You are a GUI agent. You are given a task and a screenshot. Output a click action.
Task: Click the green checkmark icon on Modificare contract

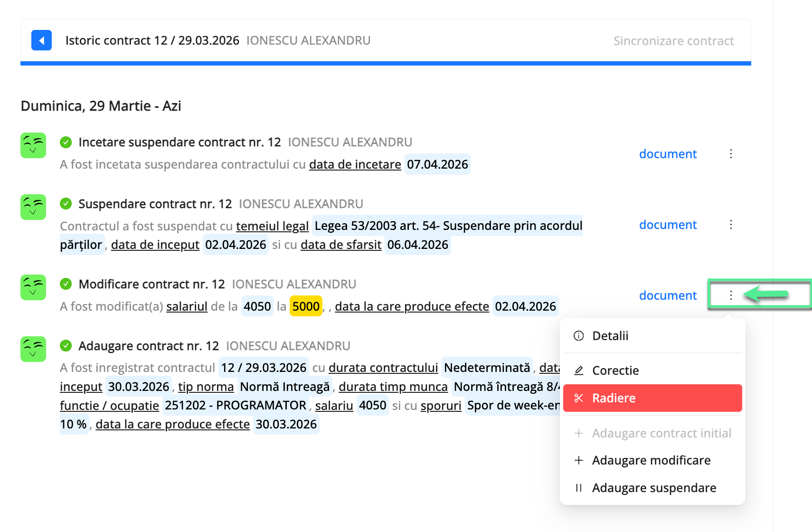[66, 284]
